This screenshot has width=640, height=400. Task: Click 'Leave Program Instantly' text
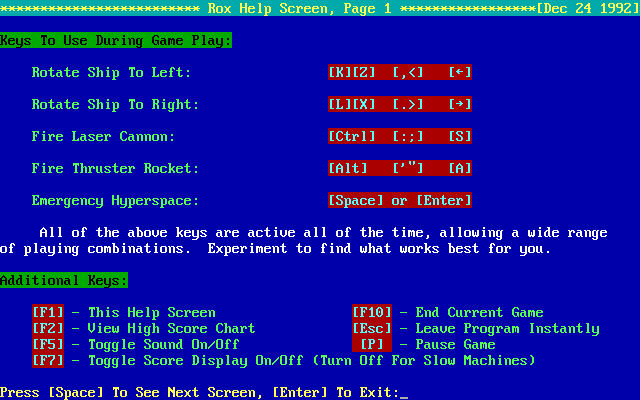point(507,329)
